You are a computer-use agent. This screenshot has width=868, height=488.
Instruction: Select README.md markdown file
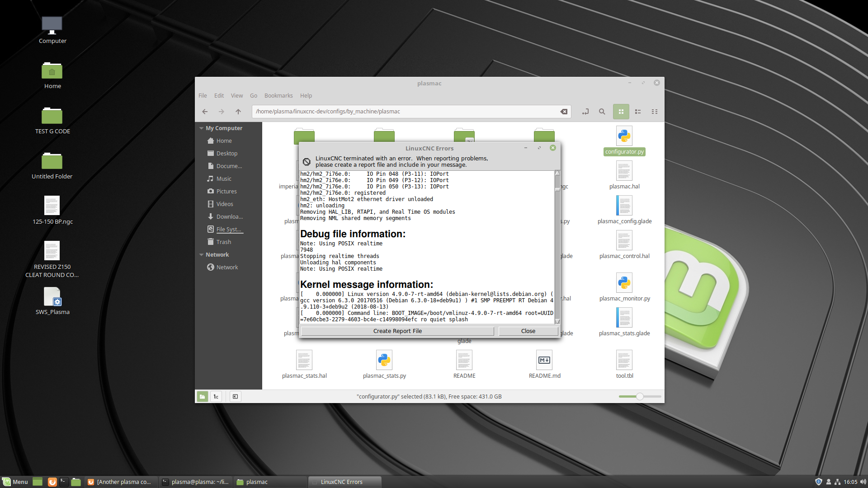point(544,365)
